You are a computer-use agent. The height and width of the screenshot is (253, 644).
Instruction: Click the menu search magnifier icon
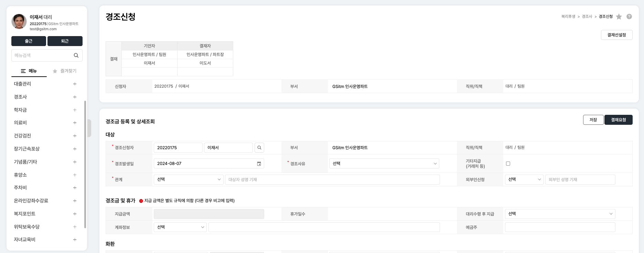tap(76, 55)
